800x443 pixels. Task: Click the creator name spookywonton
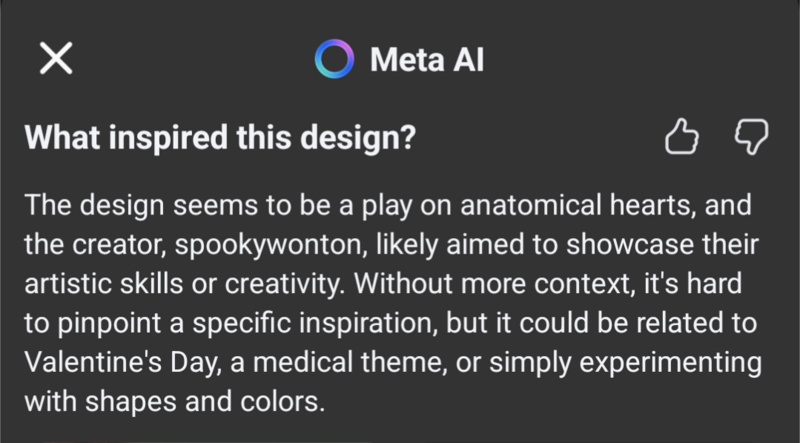point(268,244)
